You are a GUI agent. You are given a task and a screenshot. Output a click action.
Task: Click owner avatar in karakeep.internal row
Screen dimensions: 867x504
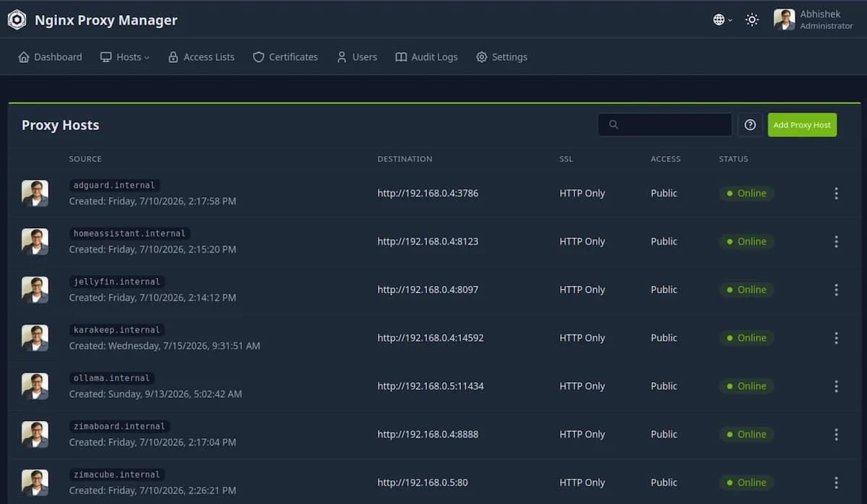click(35, 338)
